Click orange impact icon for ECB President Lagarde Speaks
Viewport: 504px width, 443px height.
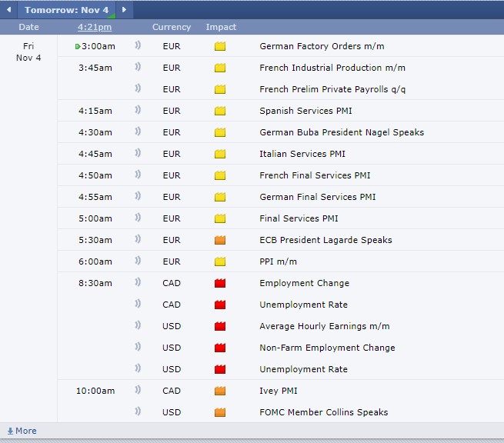point(220,240)
